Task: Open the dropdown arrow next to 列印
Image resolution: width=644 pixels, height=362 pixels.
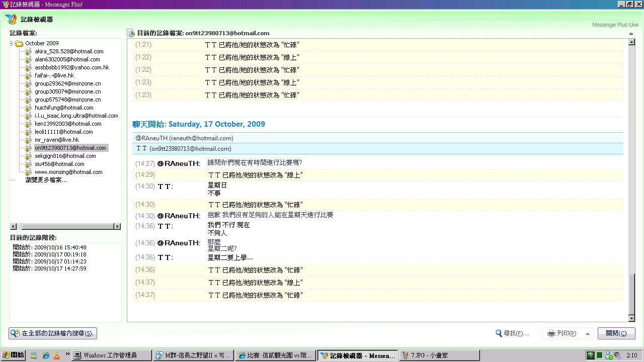Action: point(587,333)
